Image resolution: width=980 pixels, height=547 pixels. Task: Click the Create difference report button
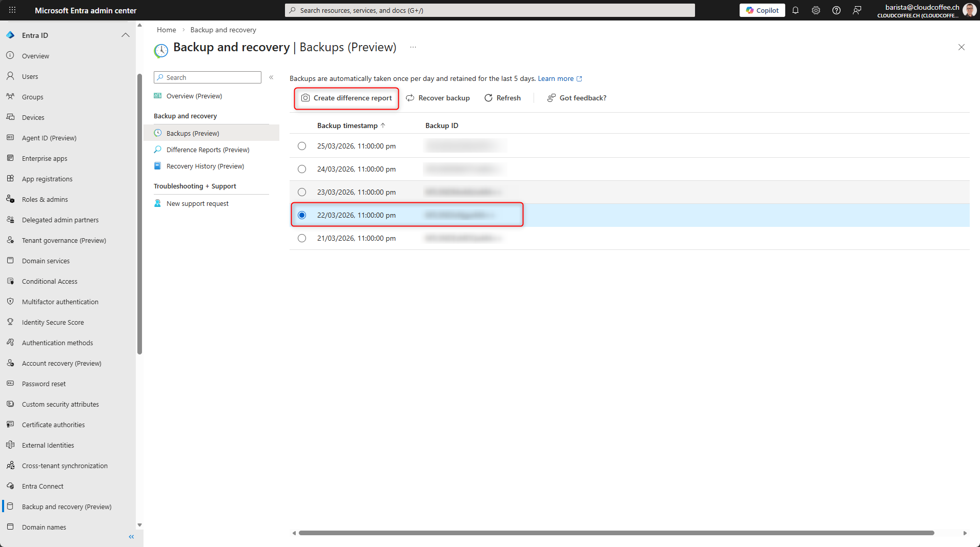(346, 98)
